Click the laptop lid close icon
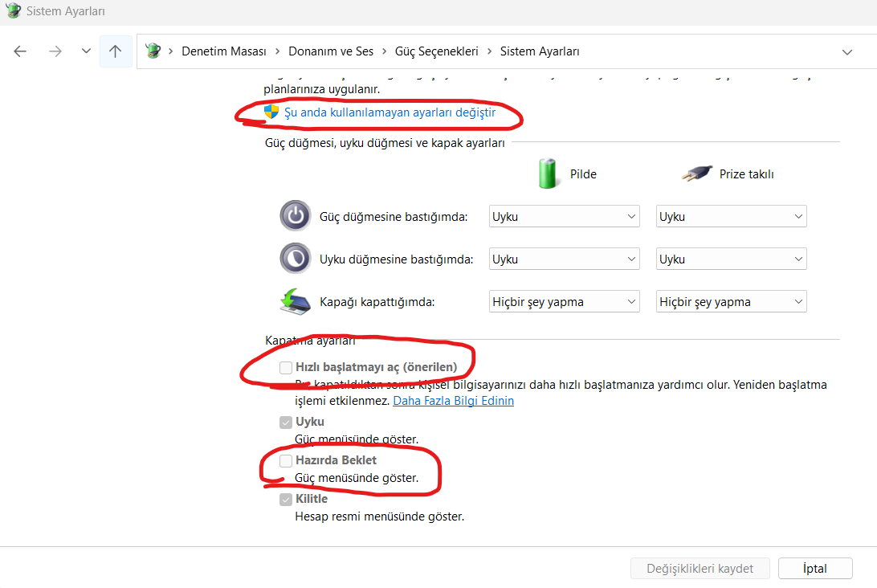The width and height of the screenshot is (877, 588). (x=295, y=301)
